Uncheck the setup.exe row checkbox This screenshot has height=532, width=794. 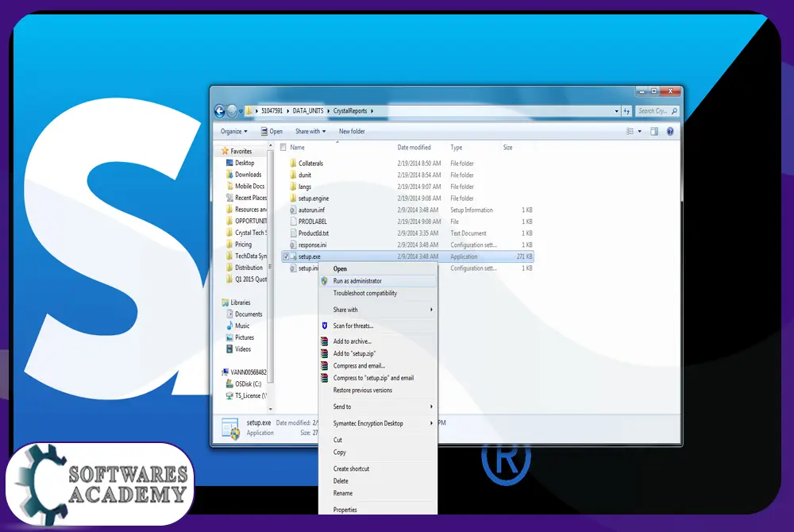click(x=286, y=256)
